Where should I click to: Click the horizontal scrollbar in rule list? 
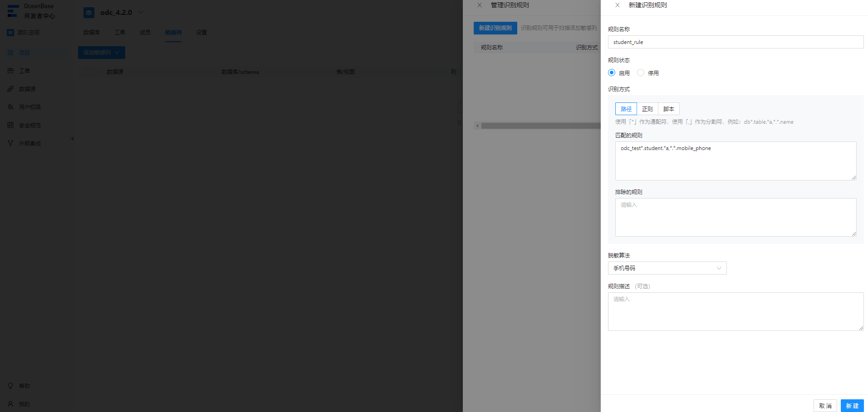[541, 126]
